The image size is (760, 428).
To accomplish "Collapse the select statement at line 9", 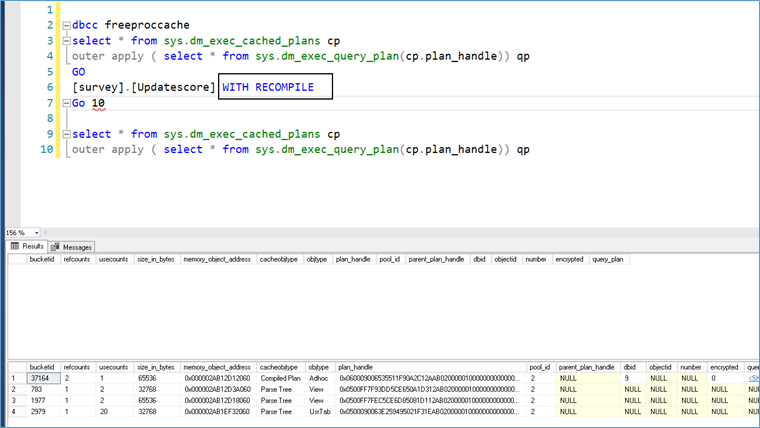I will [x=66, y=134].
